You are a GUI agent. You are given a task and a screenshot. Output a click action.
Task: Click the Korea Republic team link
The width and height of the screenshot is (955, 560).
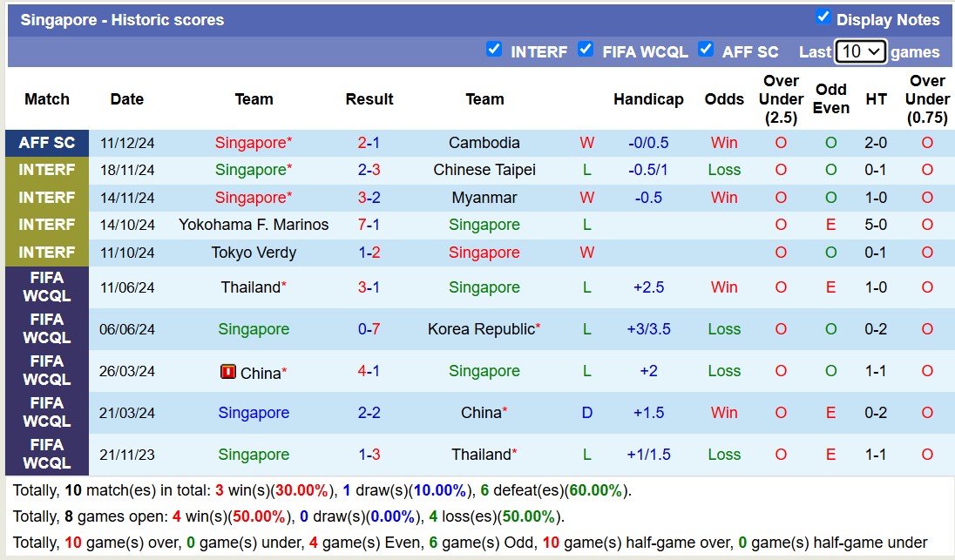481,329
